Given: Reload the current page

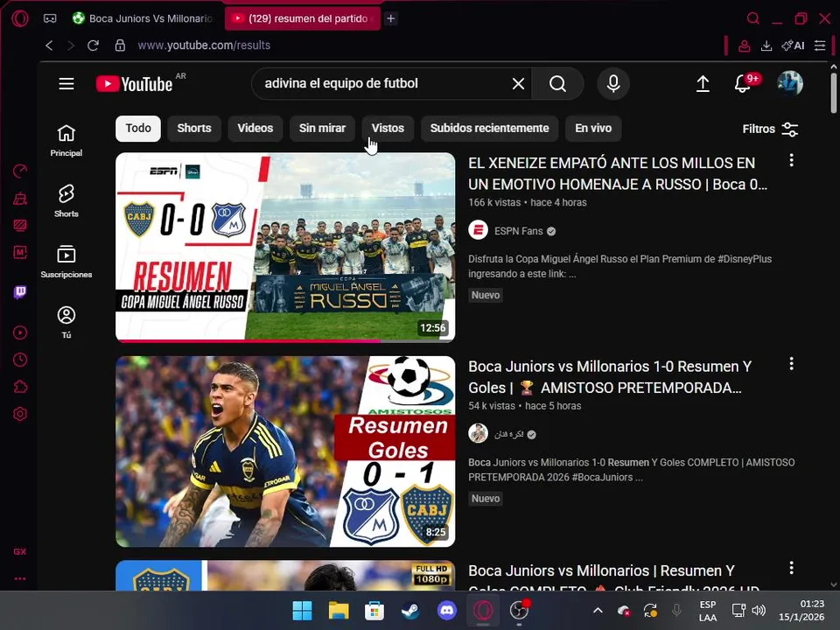Looking at the screenshot, I should coord(94,45).
